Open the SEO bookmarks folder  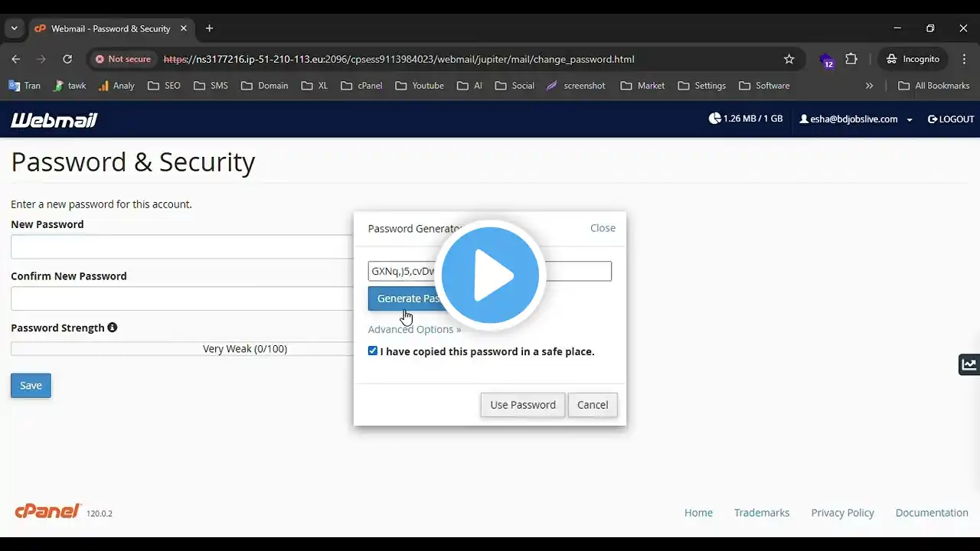pos(164,86)
